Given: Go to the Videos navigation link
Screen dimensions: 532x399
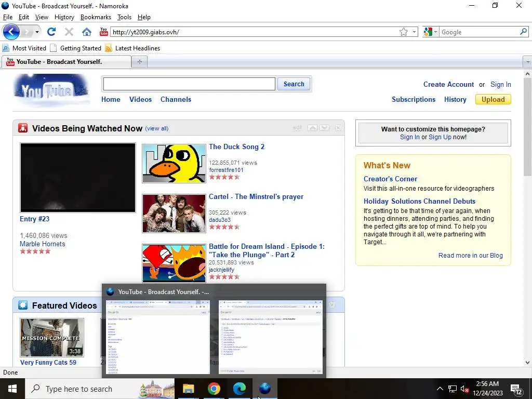Looking at the screenshot, I should tap(140, 99).
